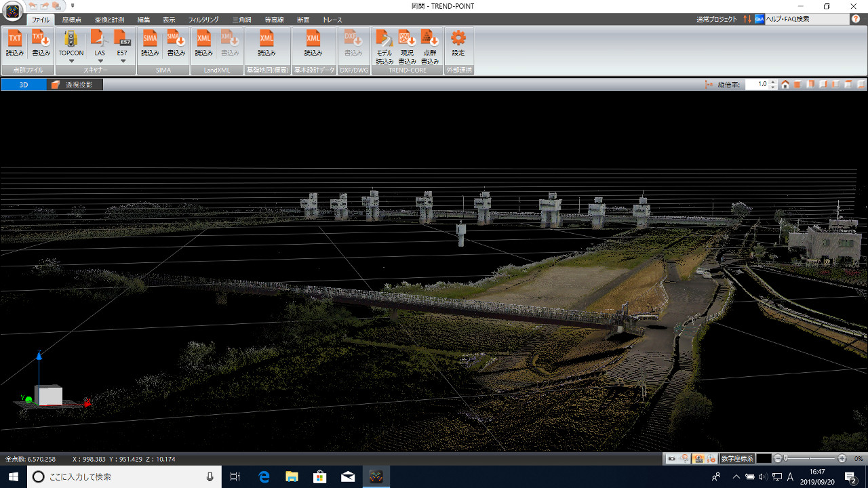Click the compass-gear settings icon in status bar
The width and height of the screenshot is (868, 488).
coord(711,459)
